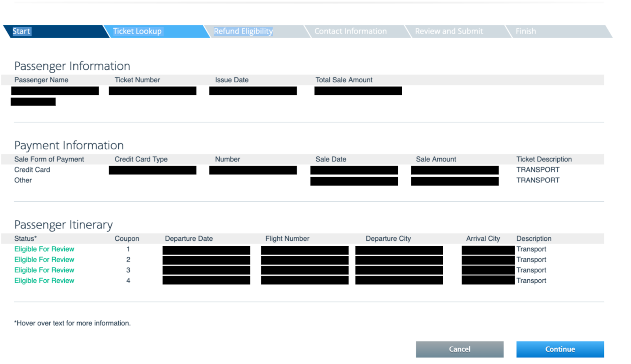Click Eligible For Review status for coupon 1
The height and width of the screenshot is (364, 631).
[x=44, y=249]
